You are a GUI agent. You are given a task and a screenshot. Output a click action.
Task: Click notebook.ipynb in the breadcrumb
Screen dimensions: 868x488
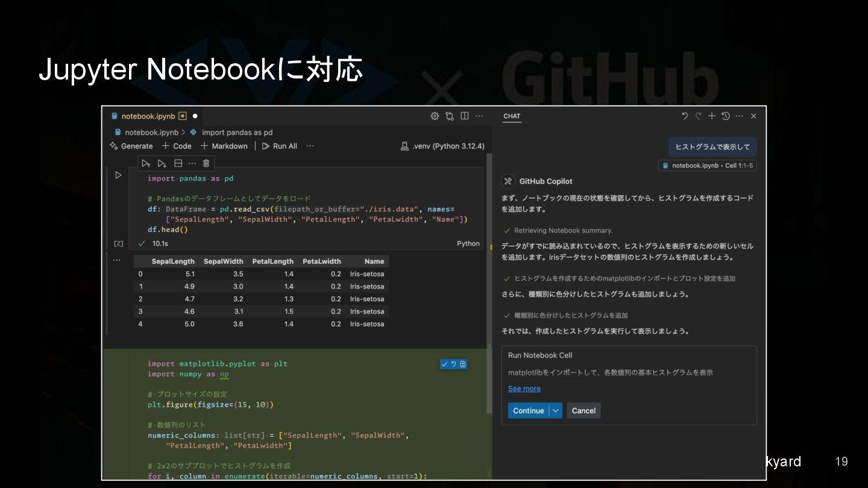pyautogui.click(x=151, y=133)
